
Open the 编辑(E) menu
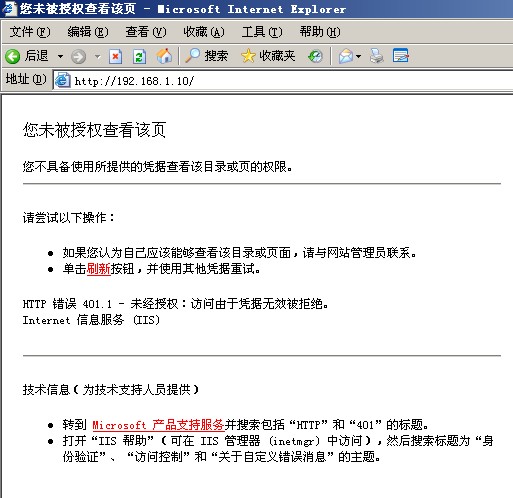click(88, 32)
